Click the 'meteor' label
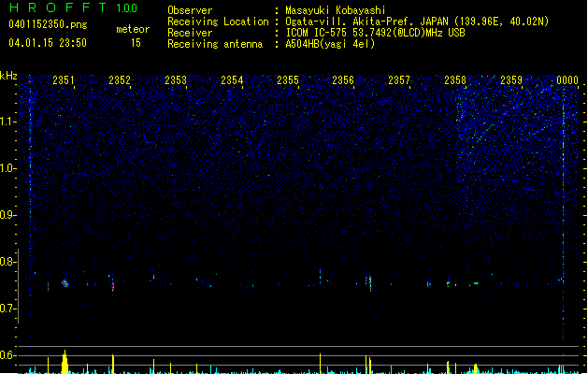 133,29
